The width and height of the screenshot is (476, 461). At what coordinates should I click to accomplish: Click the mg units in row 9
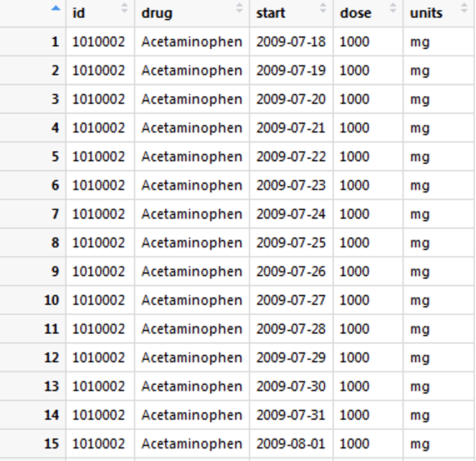tap(420, 273)
